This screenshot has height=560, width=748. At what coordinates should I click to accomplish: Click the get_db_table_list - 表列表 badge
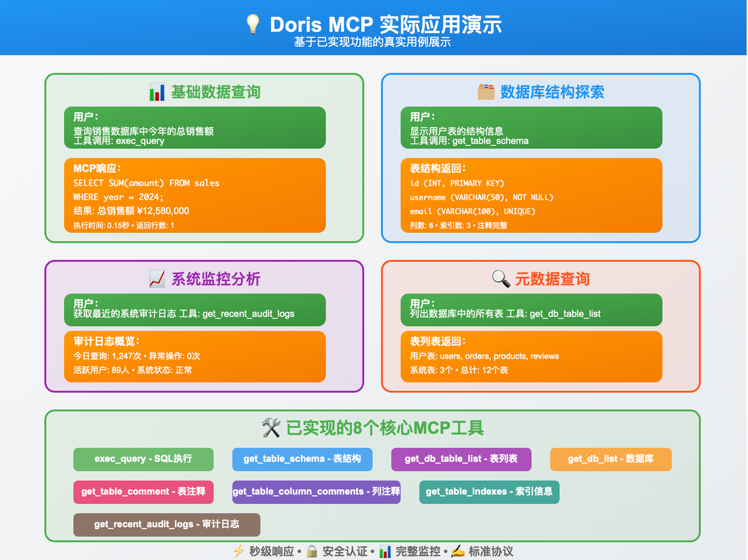click(x=461, y=459)
